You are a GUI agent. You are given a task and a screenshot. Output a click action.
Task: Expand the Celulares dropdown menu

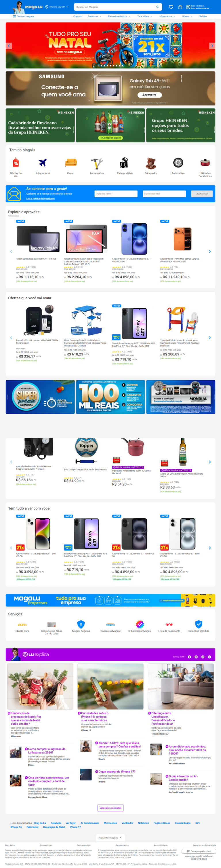(94, 16)
